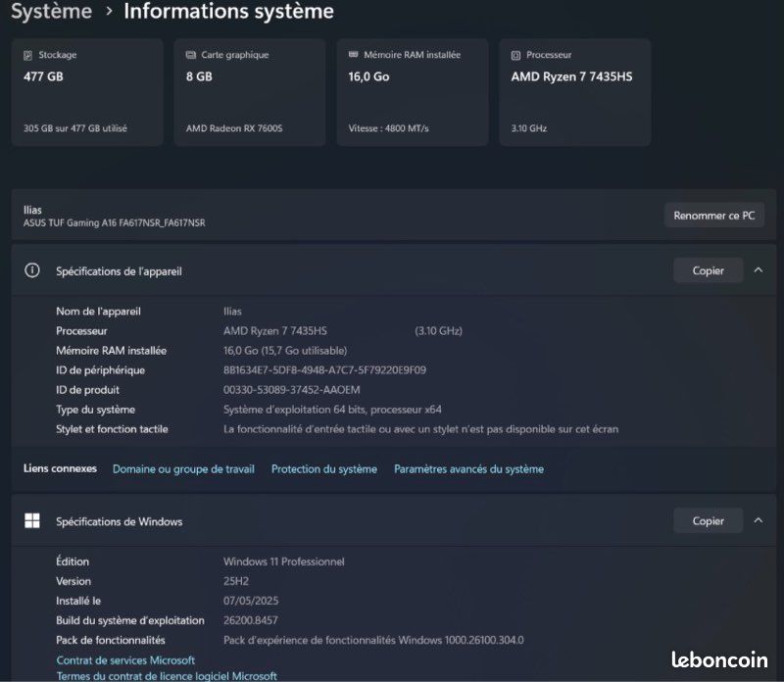
Task: Select Édition value 'Windows 11 Professionnel'
Action: tap(284, 561)
